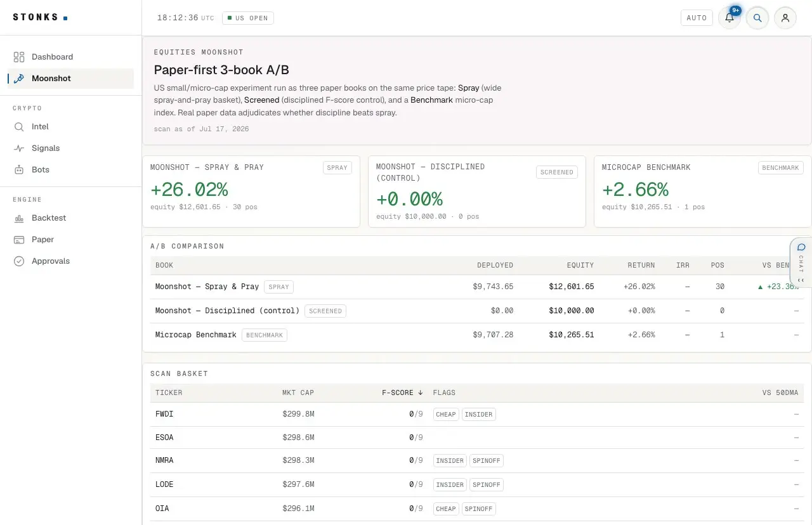
Task: Sort scan basket by F-SCORE
Action: coord(402,392)
